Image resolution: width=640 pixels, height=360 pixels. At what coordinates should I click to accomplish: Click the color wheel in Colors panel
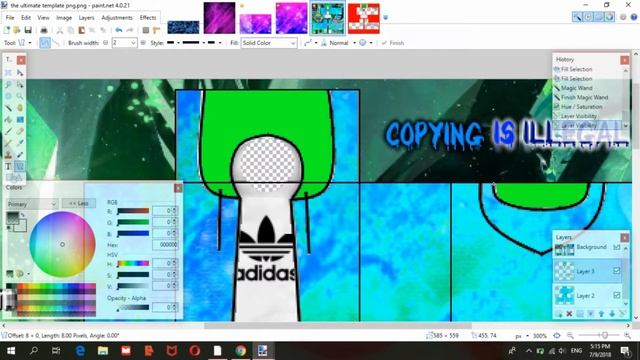click(x=62, y=244)
